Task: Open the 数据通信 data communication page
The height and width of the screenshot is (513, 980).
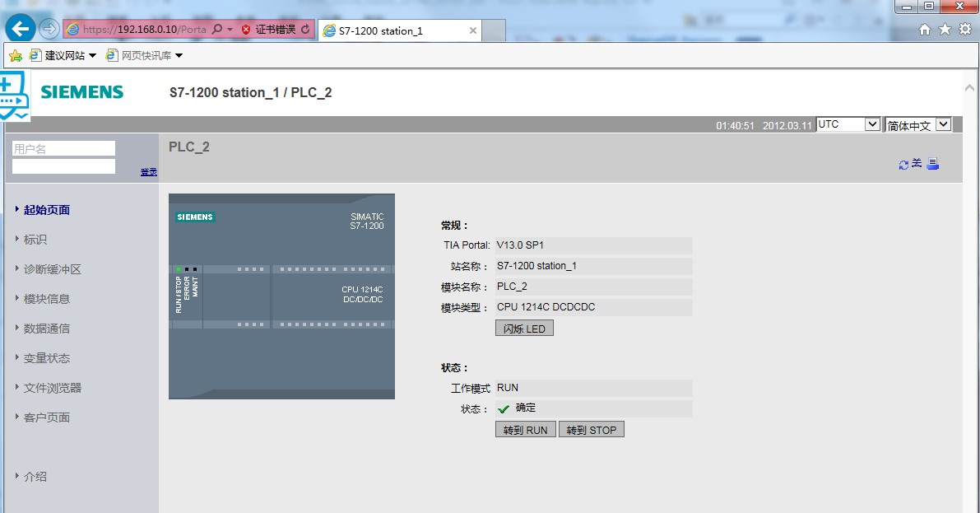Action: 47,329
